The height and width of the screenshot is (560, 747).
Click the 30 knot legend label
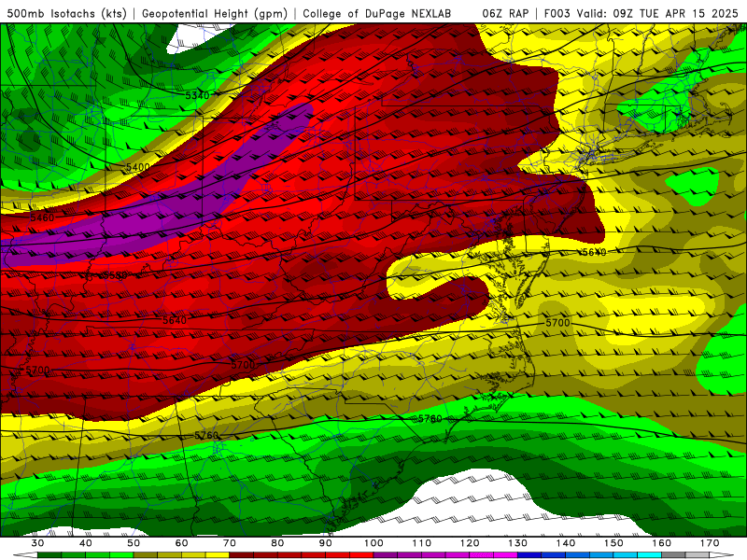pos(37,543)
